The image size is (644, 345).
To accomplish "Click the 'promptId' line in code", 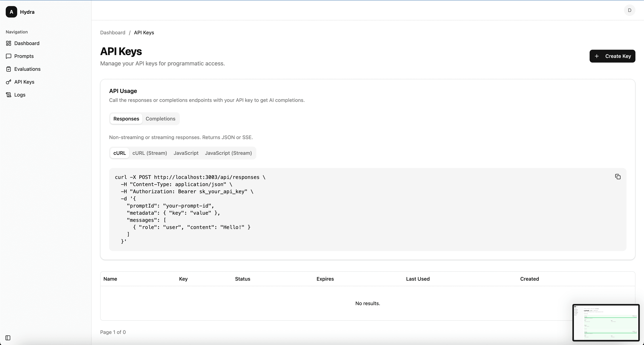I will [x=170, y=206].
